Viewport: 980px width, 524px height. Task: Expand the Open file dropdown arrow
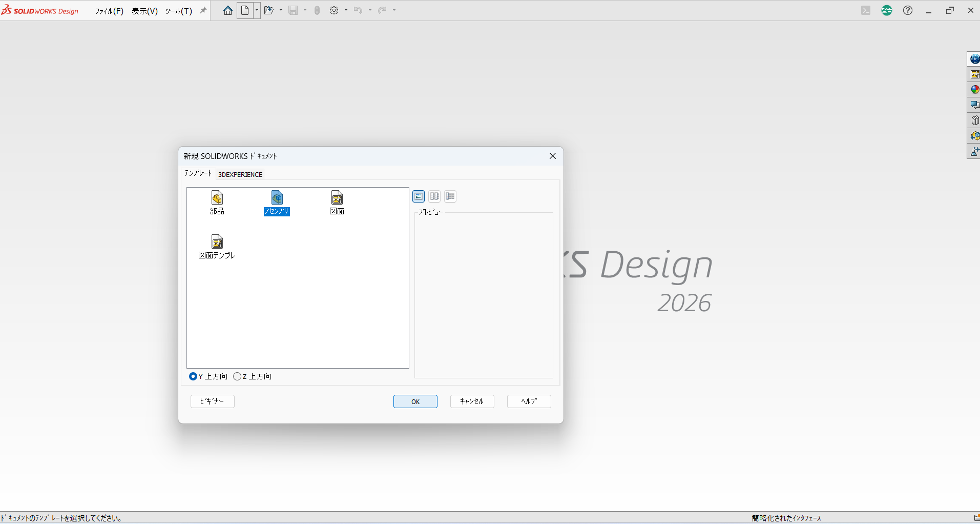[281, 10]
